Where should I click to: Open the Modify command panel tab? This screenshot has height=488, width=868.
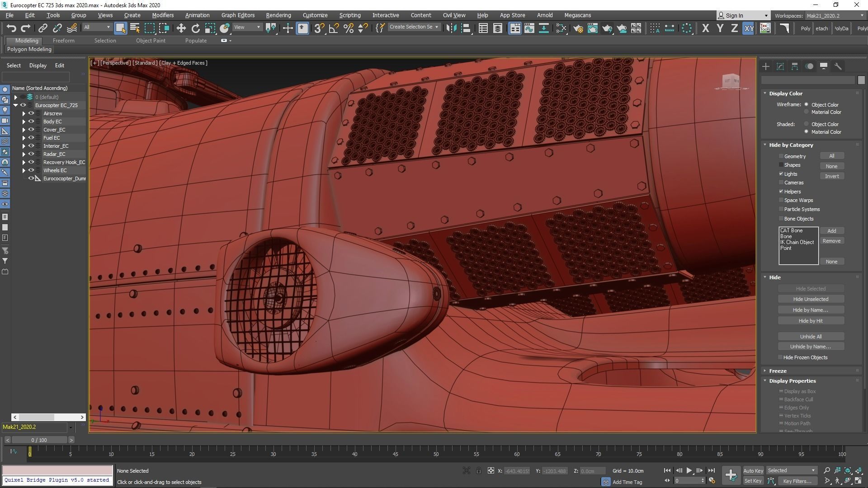(x=780, y=66)
